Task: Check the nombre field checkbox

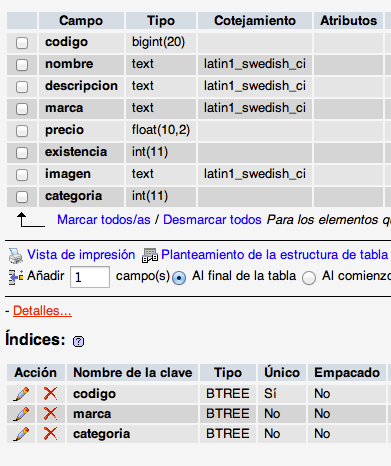Action: tap(22, 65)
